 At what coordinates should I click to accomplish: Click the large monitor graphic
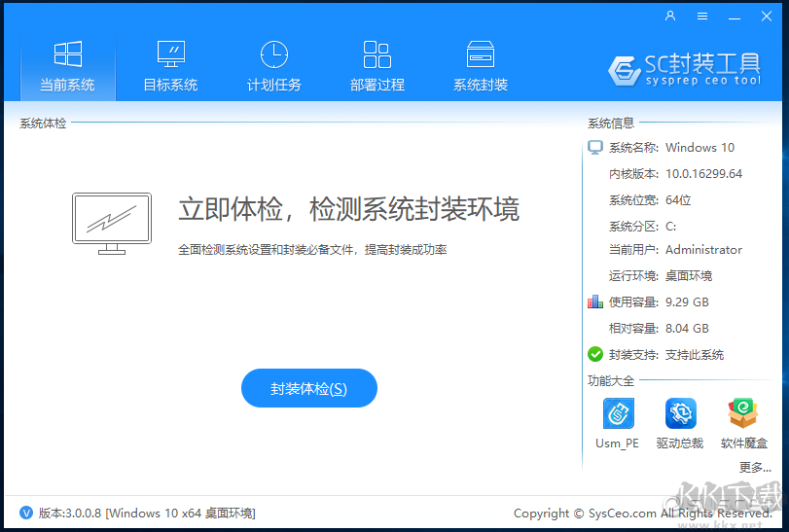pos(112,223)
